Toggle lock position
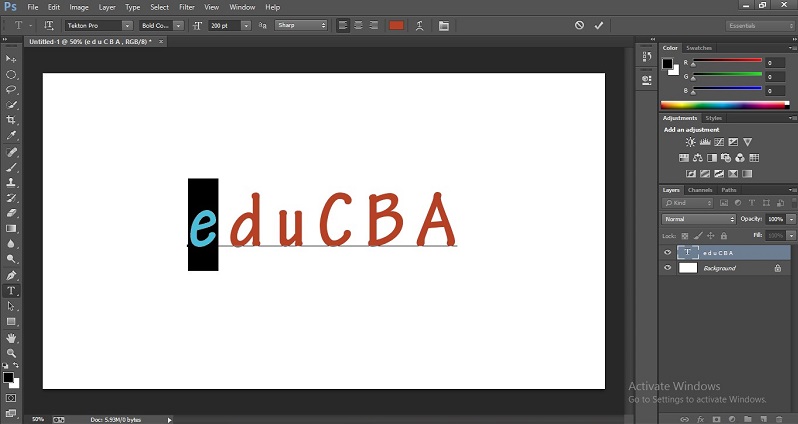This screenshot has height=424, width=798. (711, 236)
